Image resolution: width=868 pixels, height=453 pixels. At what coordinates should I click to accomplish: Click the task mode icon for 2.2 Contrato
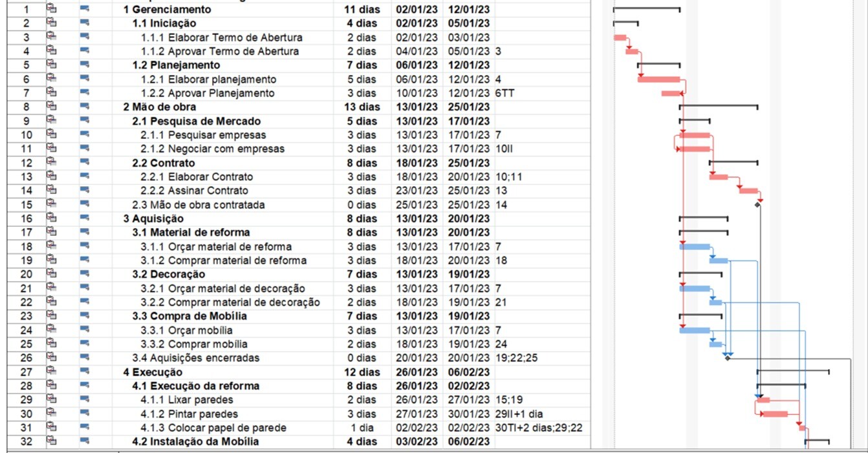coord(85,163)
